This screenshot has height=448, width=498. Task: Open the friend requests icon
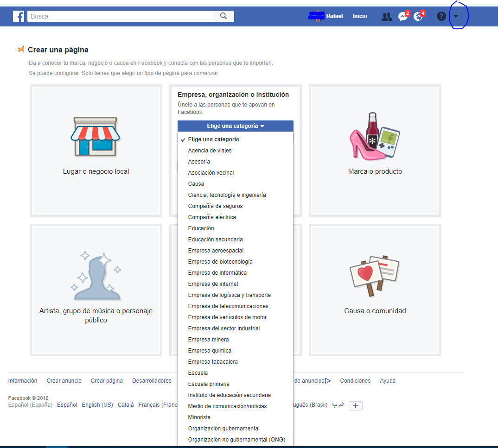click(x=387, y=17)
